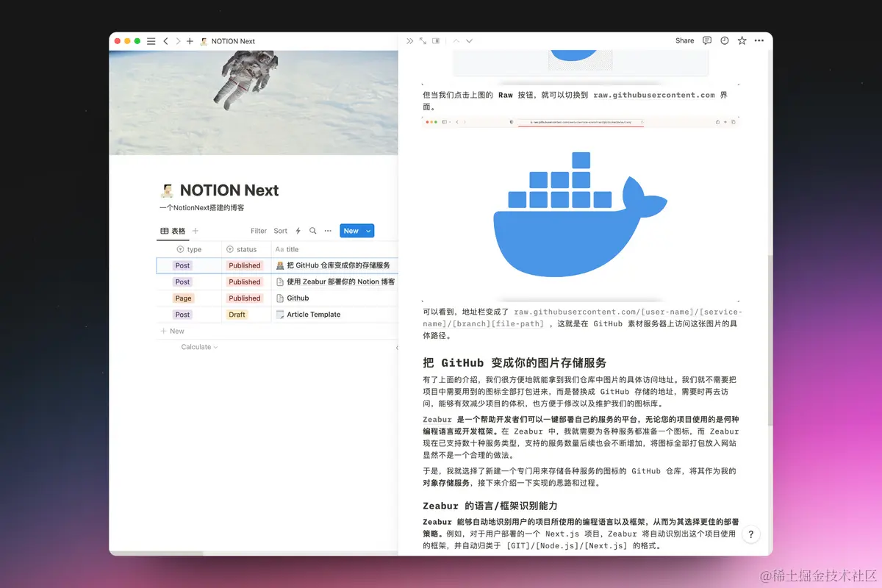
Task: Click heading 把 GitHub 变成你的图片存储服务
Action: click(x=514, y=362)
